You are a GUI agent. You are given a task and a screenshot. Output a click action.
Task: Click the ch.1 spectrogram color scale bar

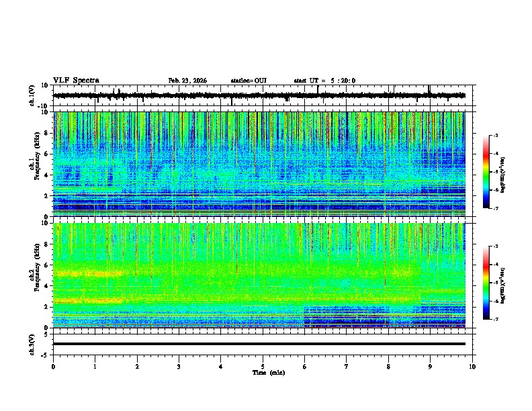[486, 172]
